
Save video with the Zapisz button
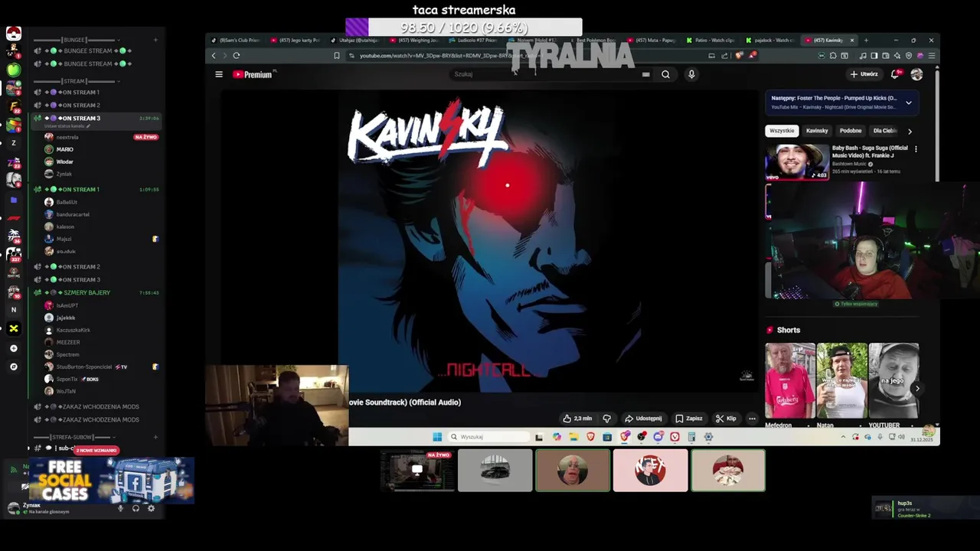click(689, 419)
